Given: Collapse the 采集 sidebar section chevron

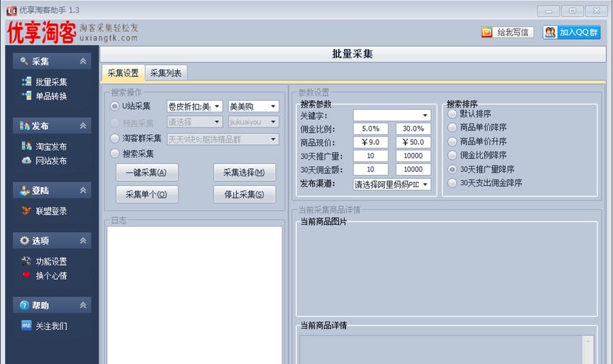Looking at the screenshot, I should pyautogui.click(x=83, y=61).
